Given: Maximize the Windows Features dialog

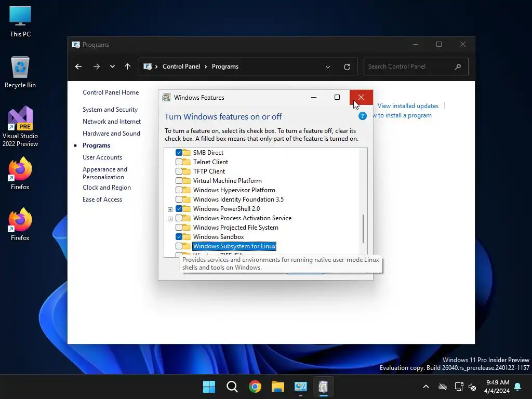Looking at the screenshot, I should pyautogui.click(x=337, y=97).
